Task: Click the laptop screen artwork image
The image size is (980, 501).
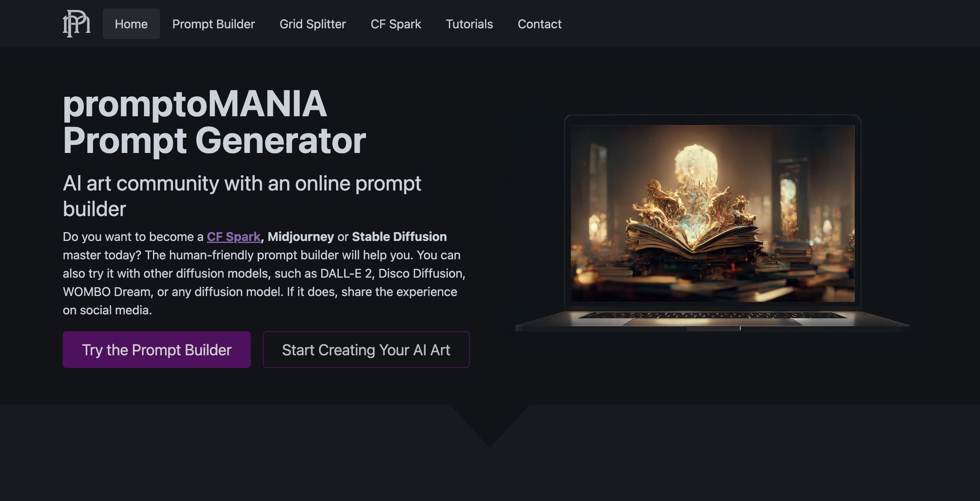Action: pyautogui.click(x=712, y=213)
